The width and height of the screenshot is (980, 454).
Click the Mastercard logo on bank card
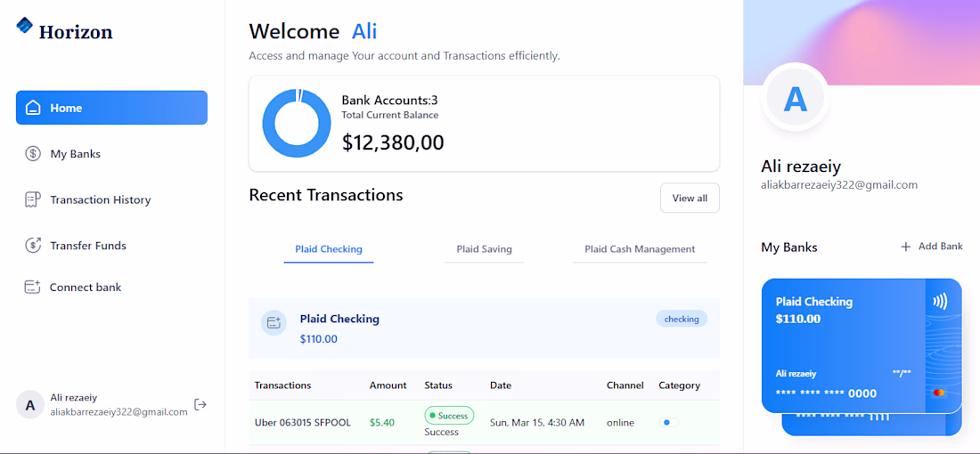tap(938, 393)
